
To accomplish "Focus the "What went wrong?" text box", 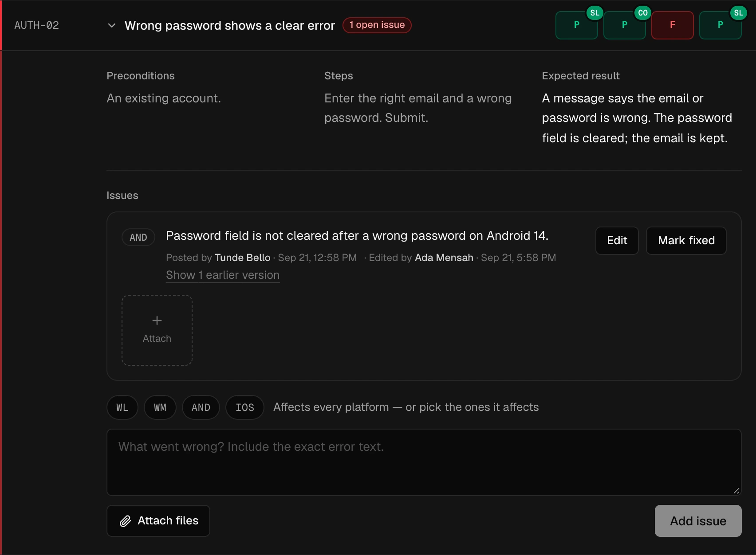I will tap(424, 462).
